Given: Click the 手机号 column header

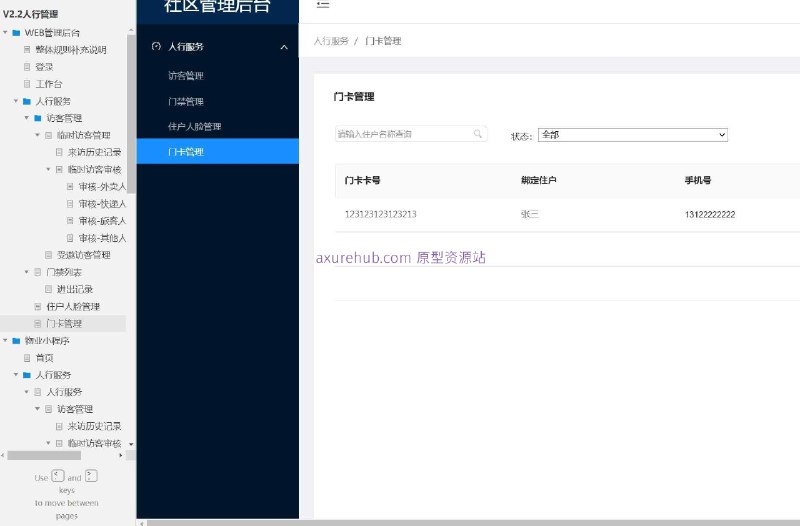Looking at the screenshot, I should point(698,180).
